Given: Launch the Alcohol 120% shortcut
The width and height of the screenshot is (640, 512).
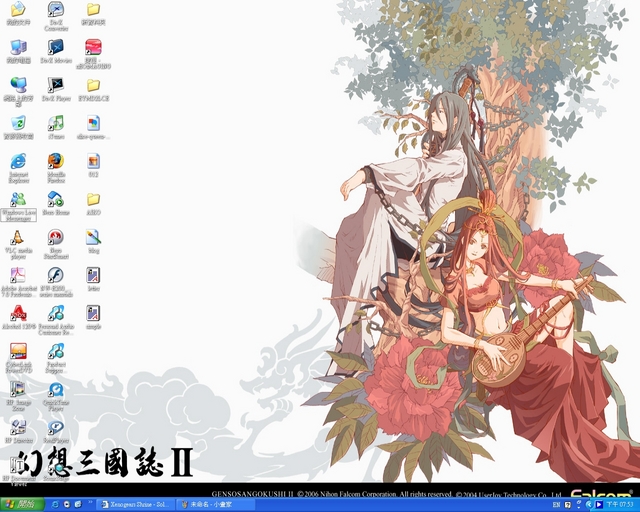Looking at the screenshot, I should pos(18,313).
